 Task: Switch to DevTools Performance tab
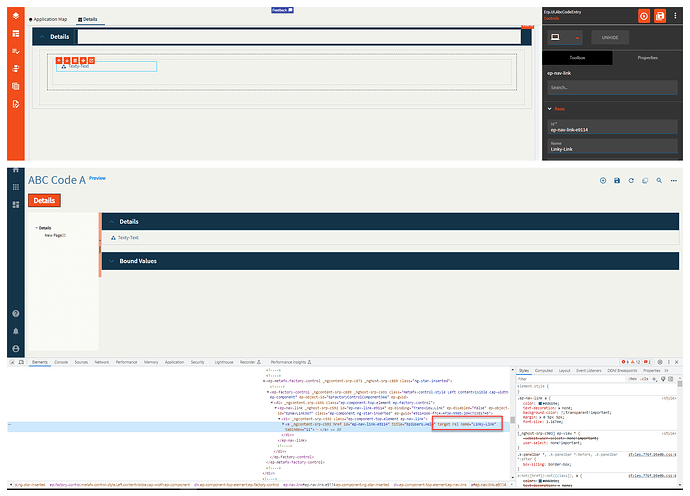click(126, 362)
